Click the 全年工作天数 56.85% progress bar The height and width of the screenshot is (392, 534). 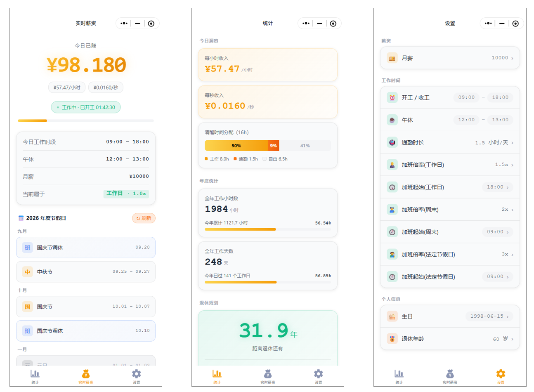coord(268,282)
